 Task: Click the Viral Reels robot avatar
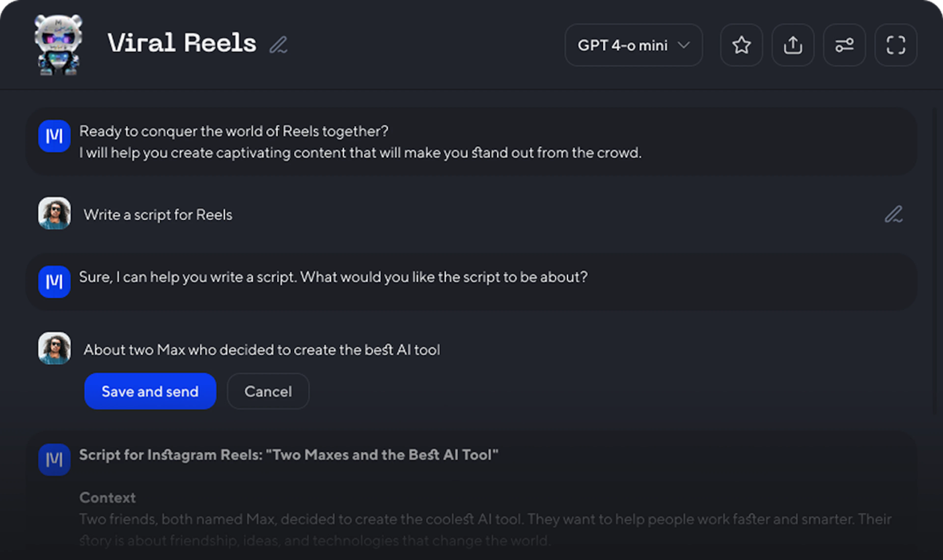click(x=58, y=44)
